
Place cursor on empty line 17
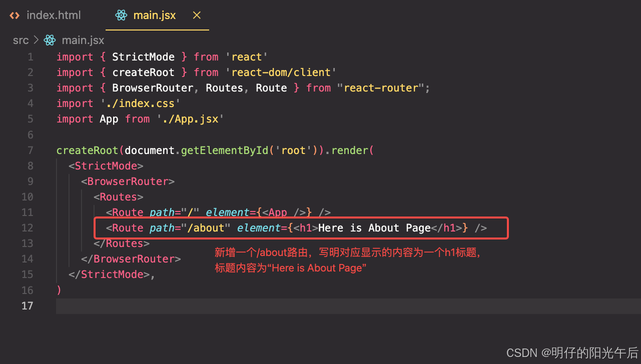coord(348,306)
